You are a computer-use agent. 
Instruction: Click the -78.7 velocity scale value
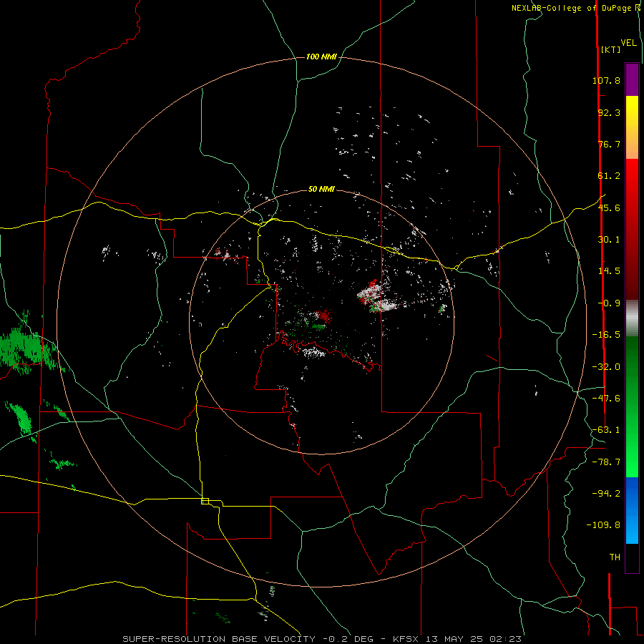(x=606, y=462)
